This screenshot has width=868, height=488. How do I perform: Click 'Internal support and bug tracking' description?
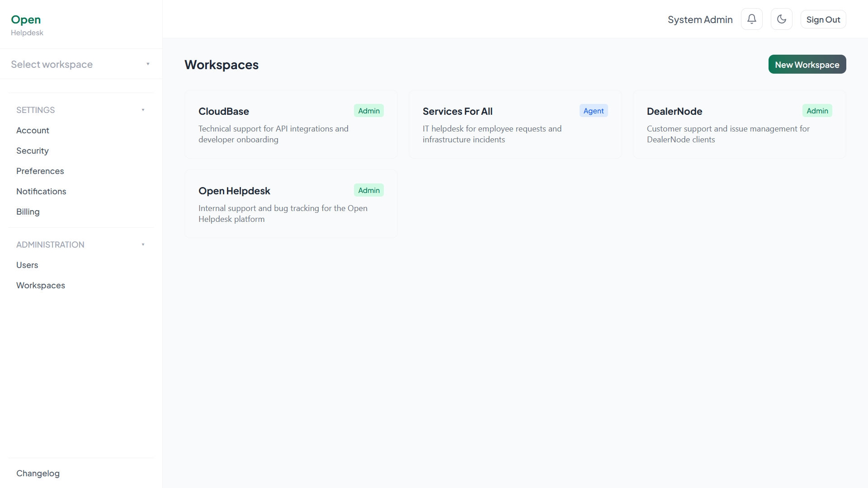coord(283,214)
